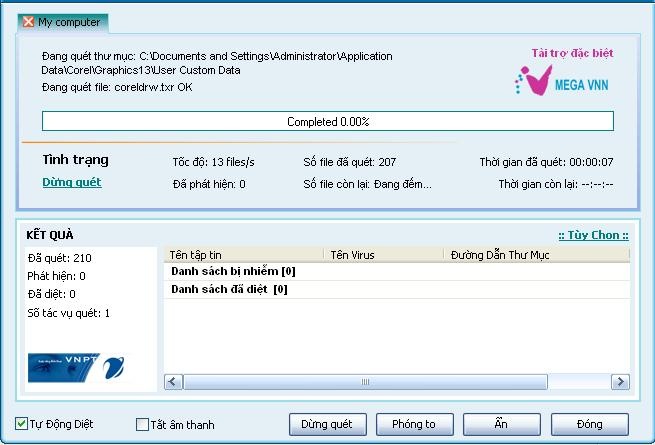Click the horizontal scrollbar thumb in results
This screenshot has width=655, height=445.
point(366,381)
